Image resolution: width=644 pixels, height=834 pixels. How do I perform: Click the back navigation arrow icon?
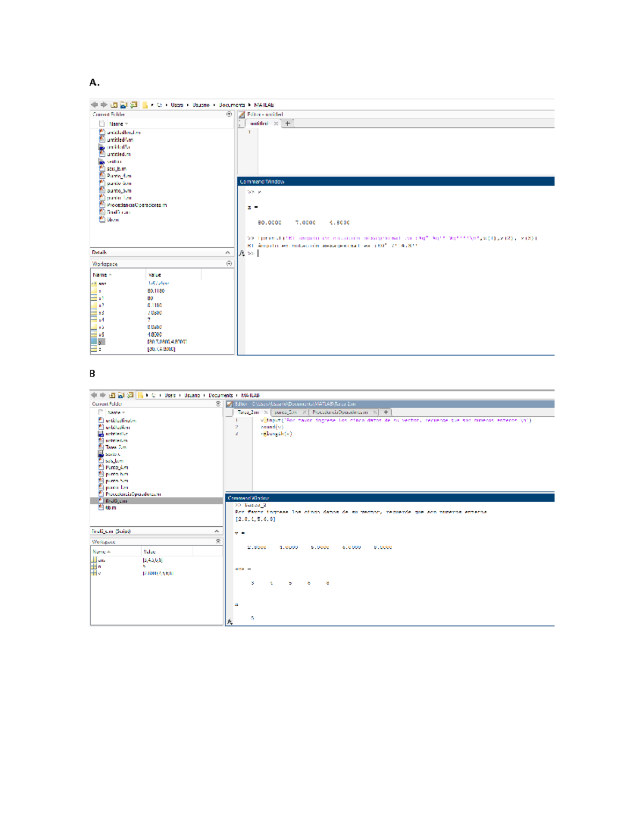[94, 105]
